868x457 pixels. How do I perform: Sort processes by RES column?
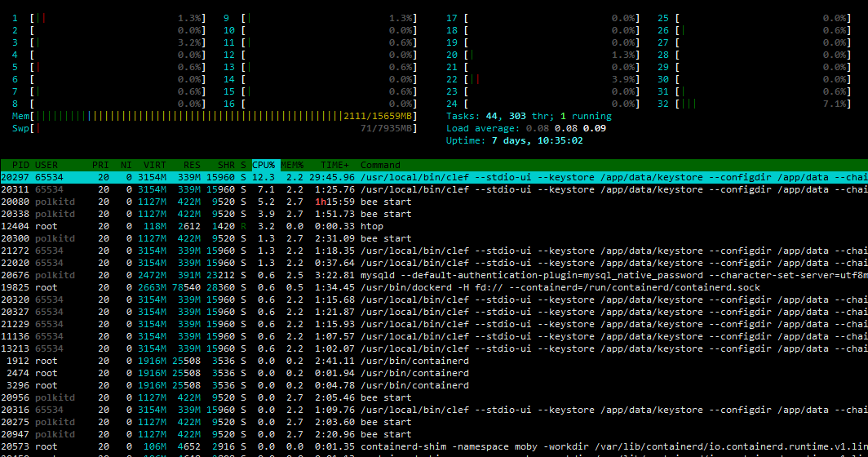coord(192,165)
